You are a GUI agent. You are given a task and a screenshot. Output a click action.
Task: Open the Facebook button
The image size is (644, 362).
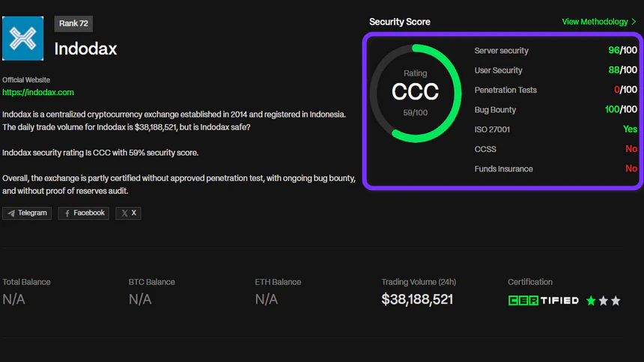(83, 213)
